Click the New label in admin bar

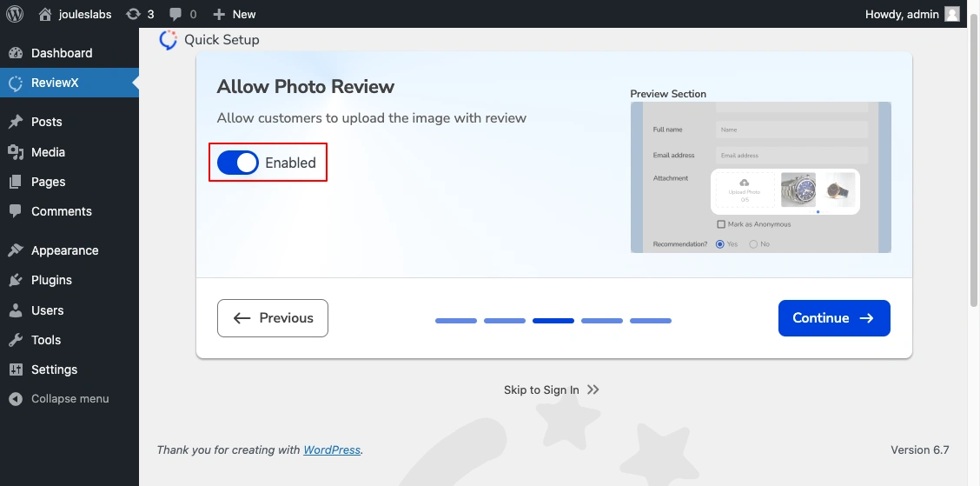[244, 14]
